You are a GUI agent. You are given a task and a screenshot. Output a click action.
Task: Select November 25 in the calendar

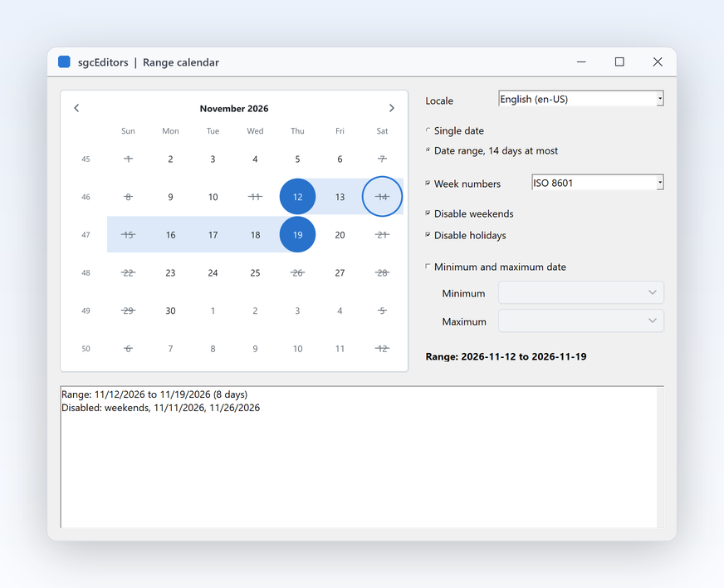(x=256, y=272)
